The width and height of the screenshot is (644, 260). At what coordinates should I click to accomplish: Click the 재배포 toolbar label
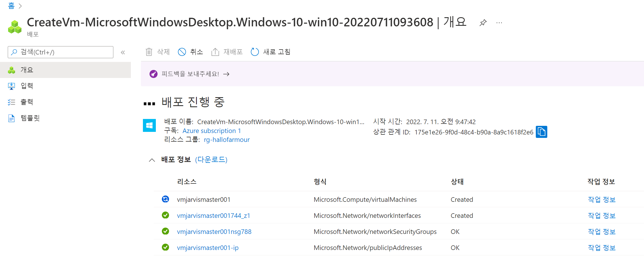233,52
